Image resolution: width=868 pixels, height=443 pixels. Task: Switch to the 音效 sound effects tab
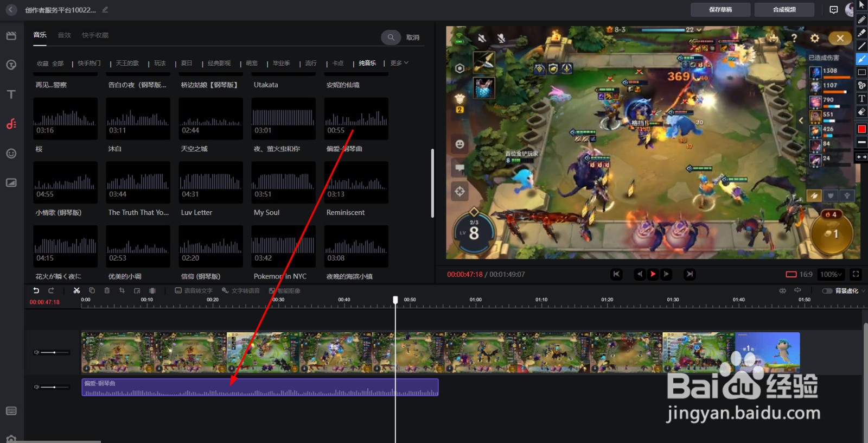tap(65, 35)
